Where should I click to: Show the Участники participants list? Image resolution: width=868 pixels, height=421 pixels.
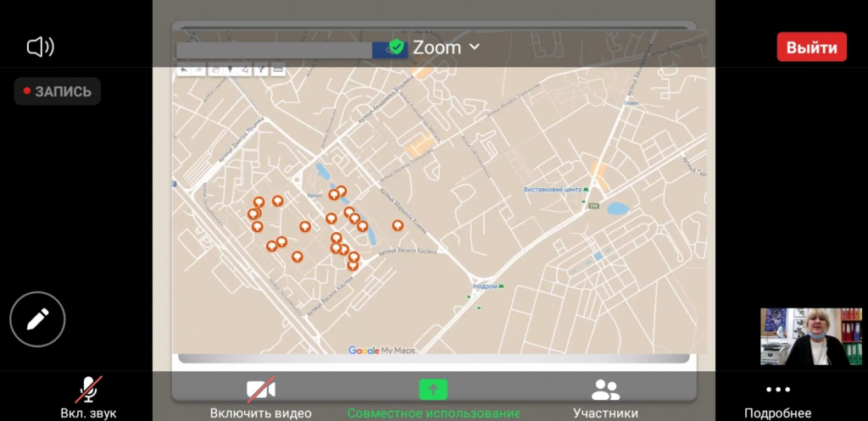coord(605,396)
